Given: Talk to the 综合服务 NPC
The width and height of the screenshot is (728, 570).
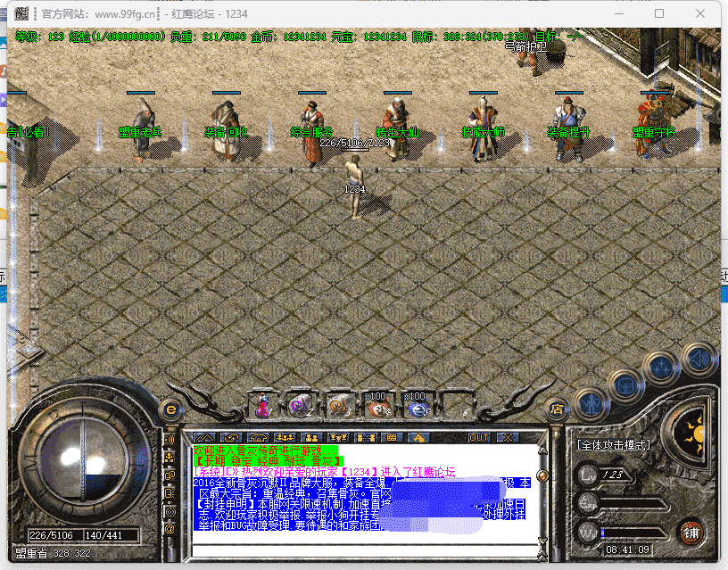Looking at the screenshot, I should coord(312,133).
